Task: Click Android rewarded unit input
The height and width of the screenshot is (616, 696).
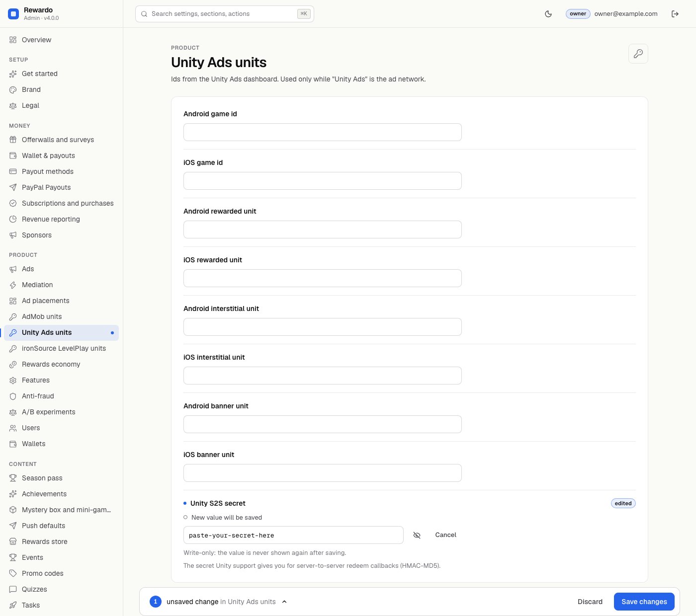Action: pos(323,230)
